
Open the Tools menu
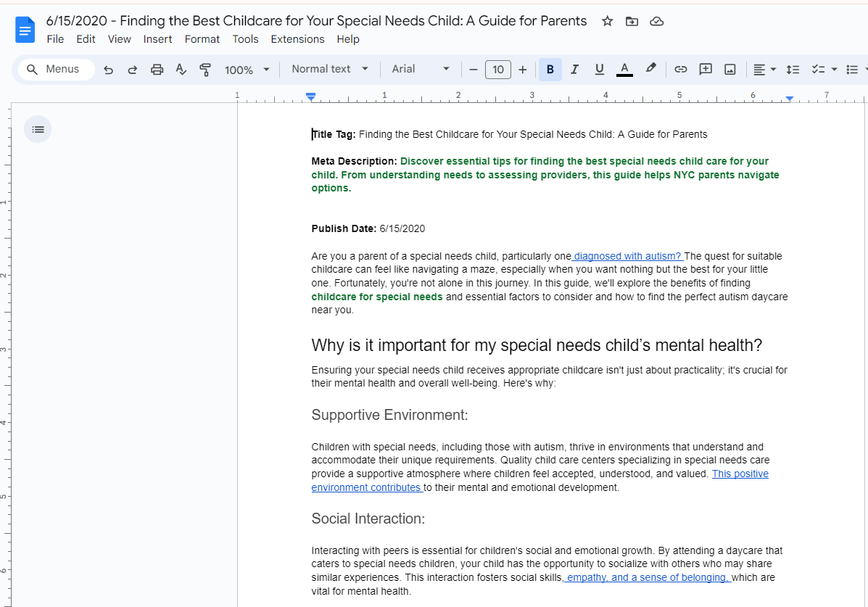pyautogui.click(x=245, y=39)
